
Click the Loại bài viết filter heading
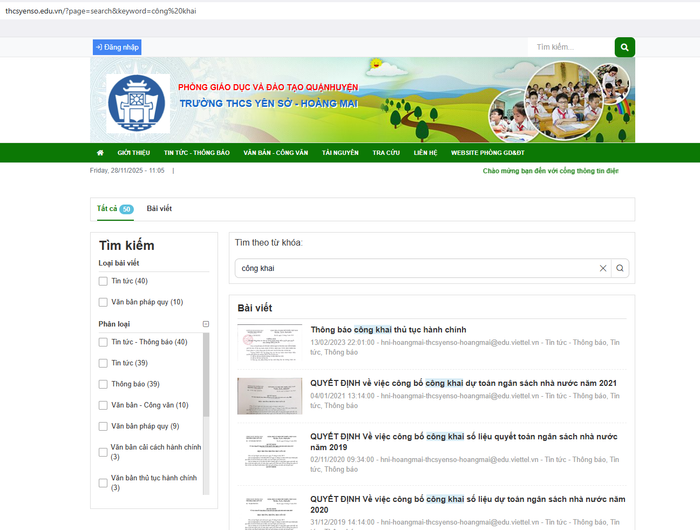click(x=119, y=263)
